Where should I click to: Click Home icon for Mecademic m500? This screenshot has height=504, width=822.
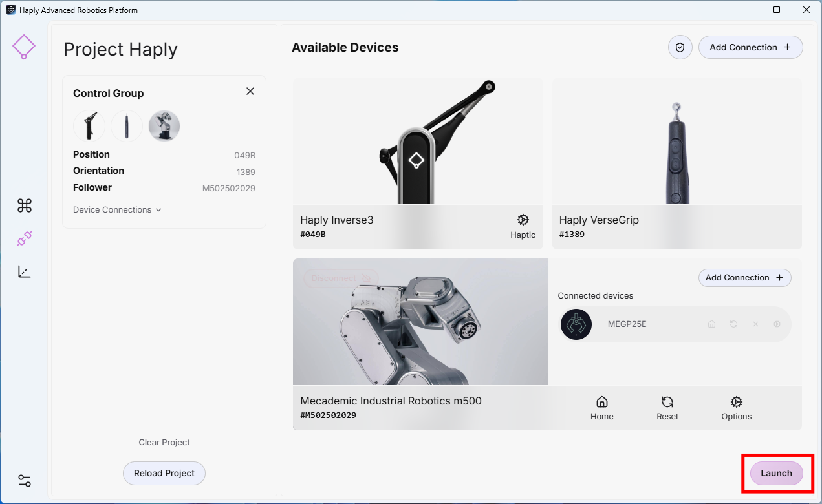601,408
